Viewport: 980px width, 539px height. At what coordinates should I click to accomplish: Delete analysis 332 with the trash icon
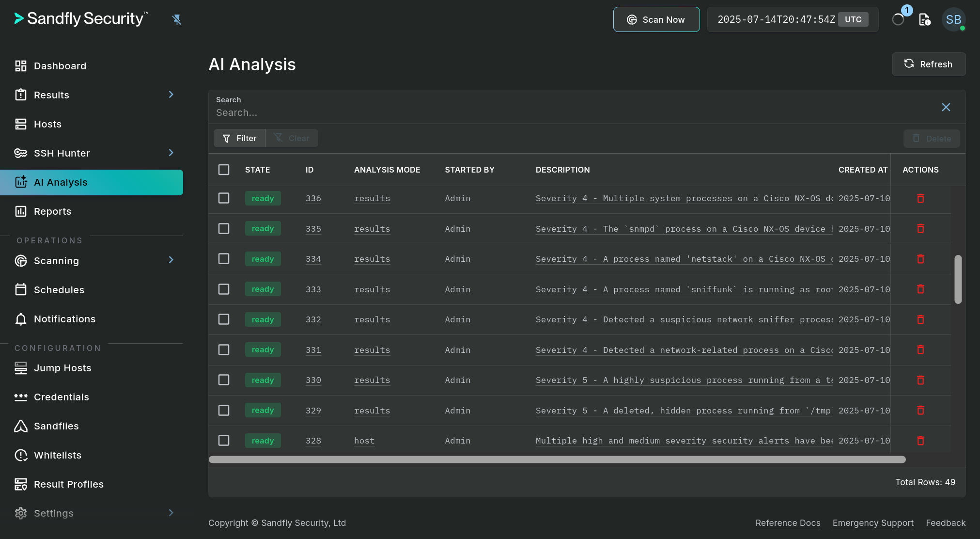[x=920, y=319]
